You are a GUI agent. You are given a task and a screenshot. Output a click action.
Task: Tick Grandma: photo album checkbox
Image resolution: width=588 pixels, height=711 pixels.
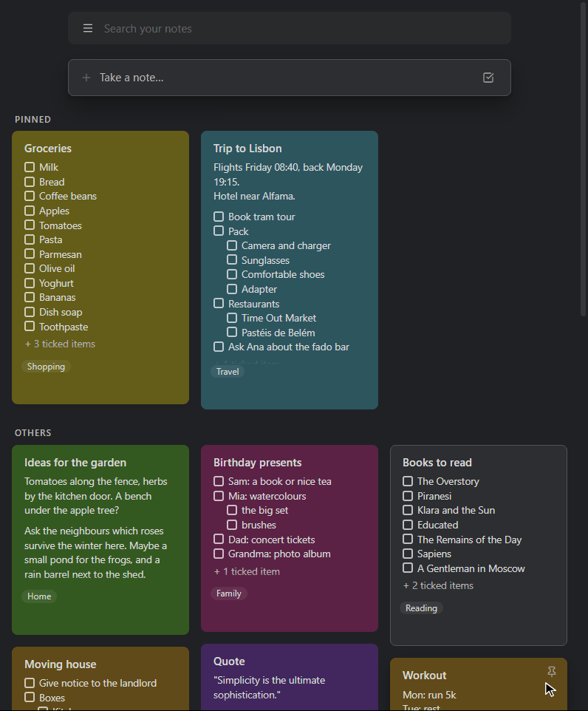point(219,554)
